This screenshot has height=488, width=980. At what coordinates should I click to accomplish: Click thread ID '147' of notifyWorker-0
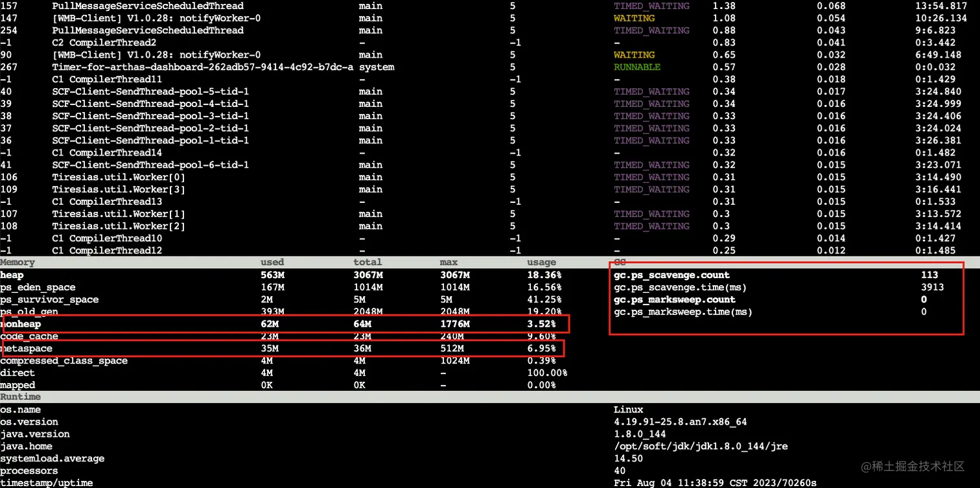click(x=9, y=18)
